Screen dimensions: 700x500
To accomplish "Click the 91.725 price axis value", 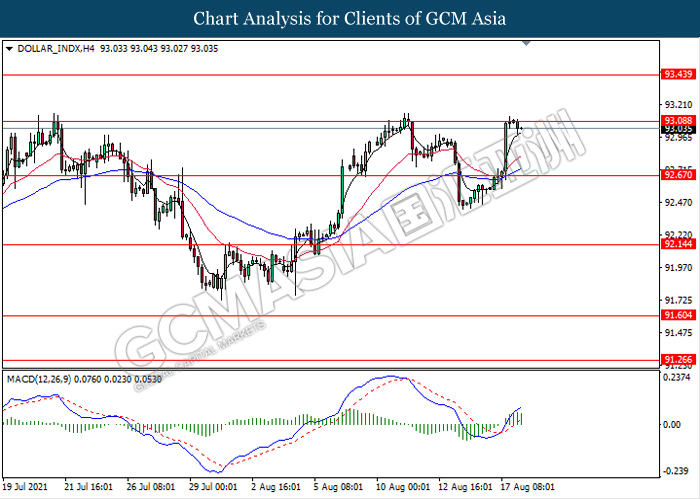I will point(678,300).
